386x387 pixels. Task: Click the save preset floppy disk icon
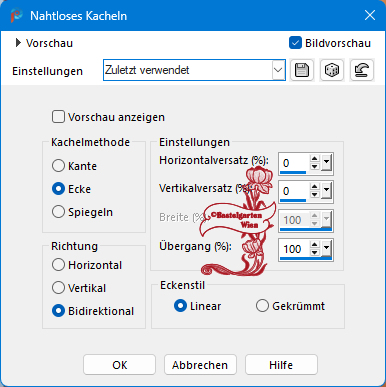tap(302, 70)
